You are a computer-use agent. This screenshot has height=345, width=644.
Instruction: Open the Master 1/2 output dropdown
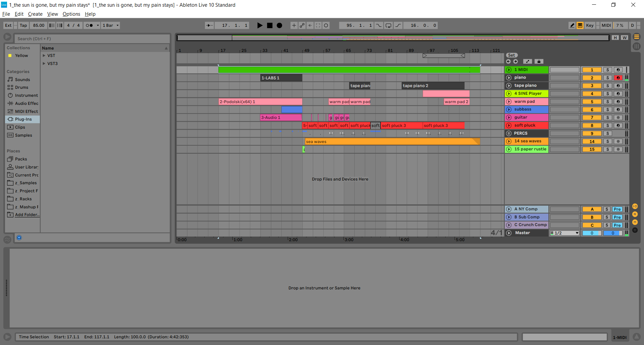click(565, 233)
